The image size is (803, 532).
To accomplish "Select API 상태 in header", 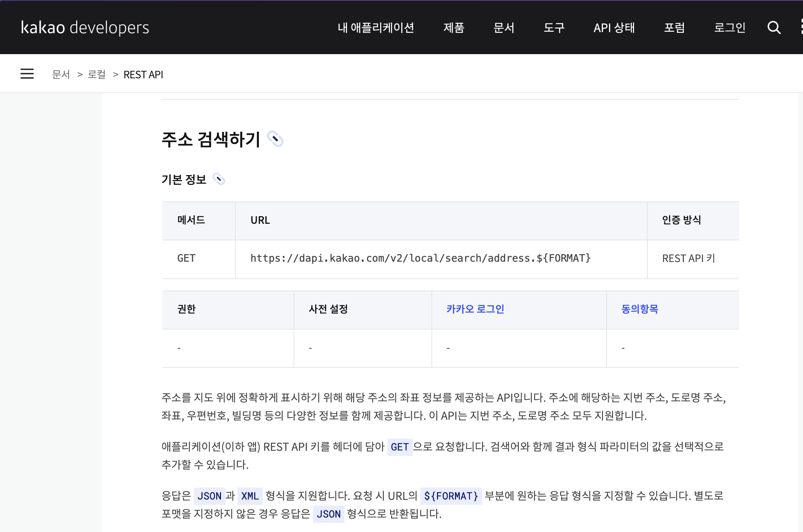I will pos(614,27).
